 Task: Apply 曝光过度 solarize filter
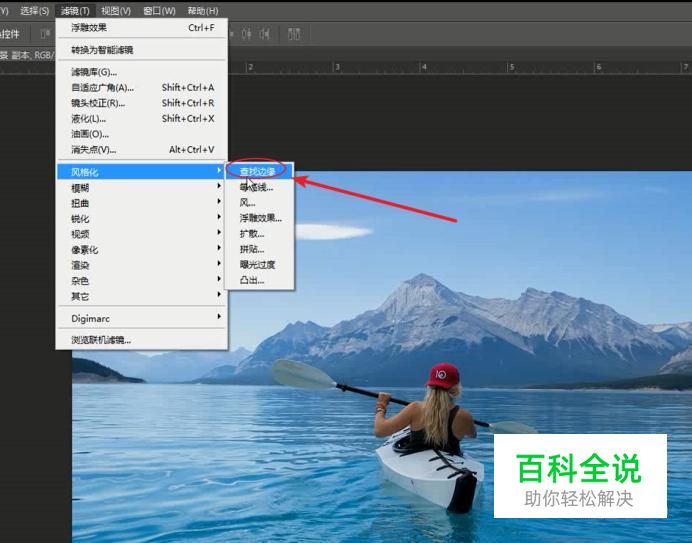[x=260, y=264]
